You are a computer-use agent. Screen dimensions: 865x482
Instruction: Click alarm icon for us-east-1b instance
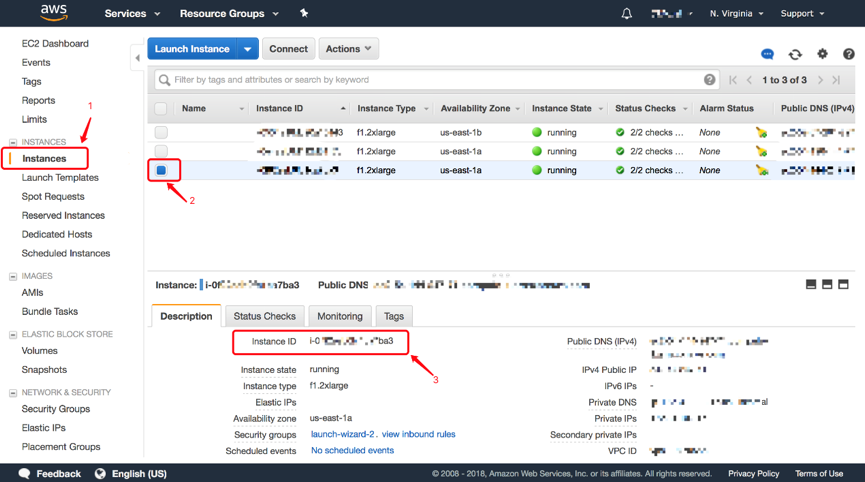pos(762,132)
